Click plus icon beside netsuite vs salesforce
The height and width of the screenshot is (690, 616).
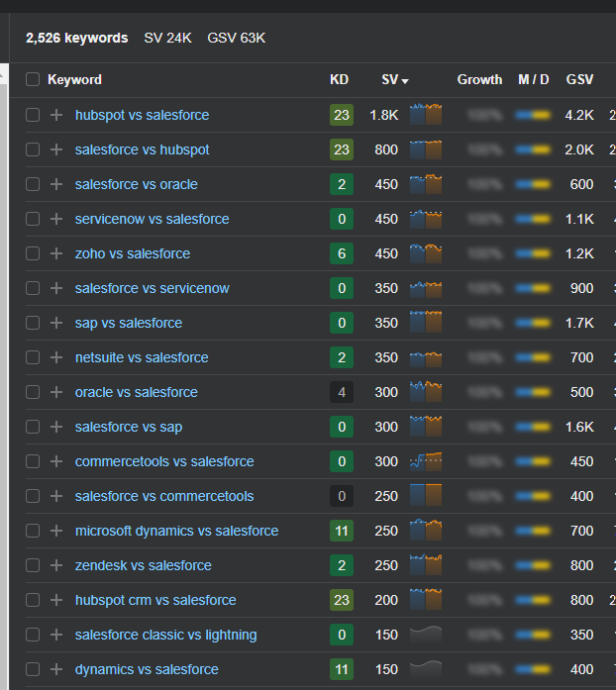[x=56, y=357]
